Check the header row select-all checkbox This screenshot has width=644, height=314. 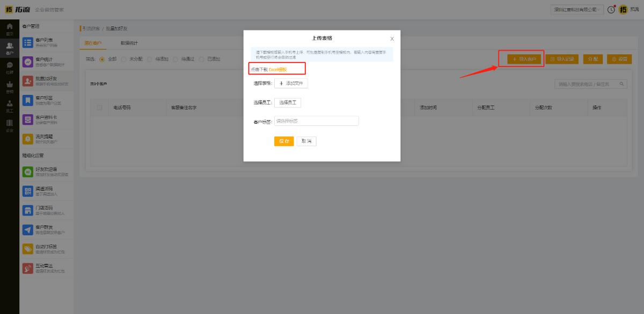[99, 107]
